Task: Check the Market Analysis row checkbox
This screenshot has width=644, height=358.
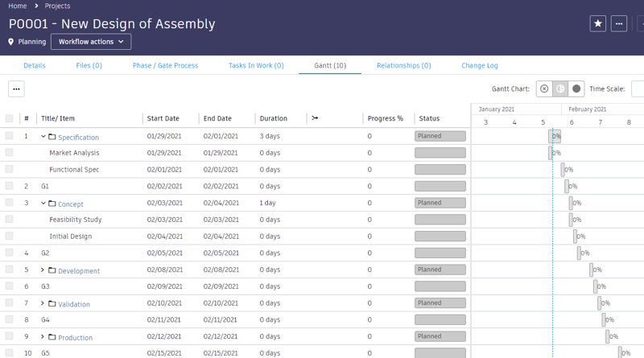Action: pos(10,153)
